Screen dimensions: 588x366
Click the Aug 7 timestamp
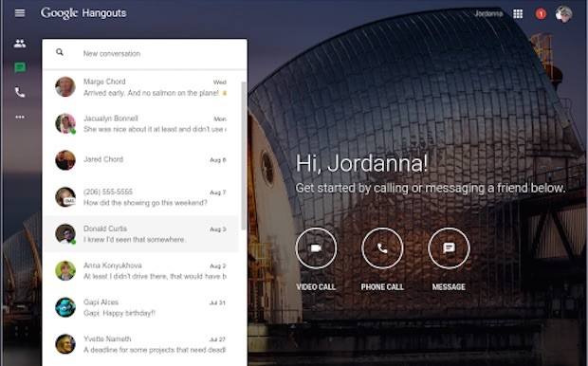218,192
